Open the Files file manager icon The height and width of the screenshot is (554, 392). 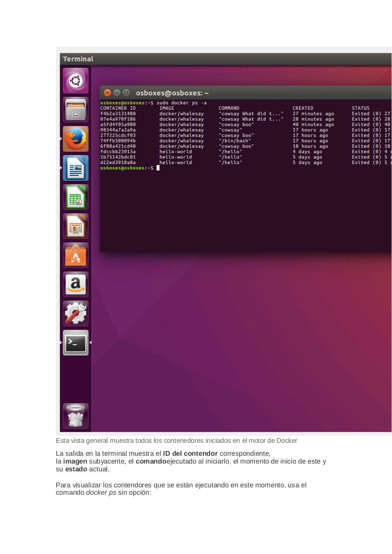75,110
